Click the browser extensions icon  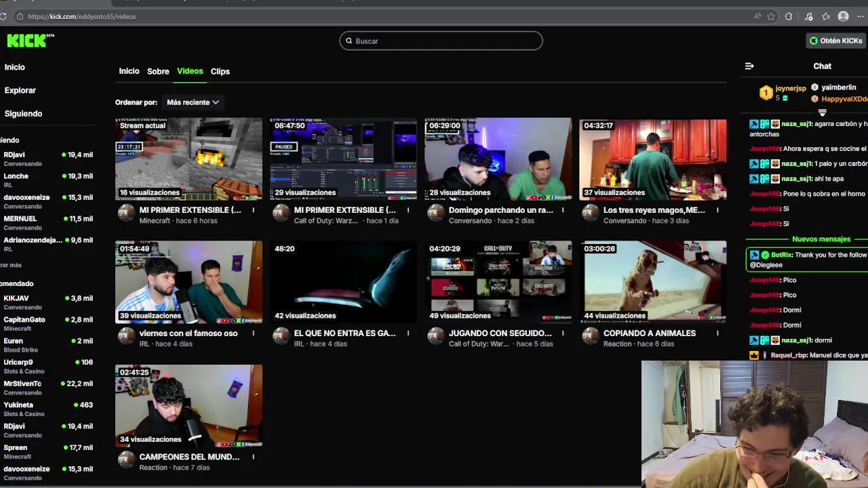pyautogui.click(x=789, y=16)
